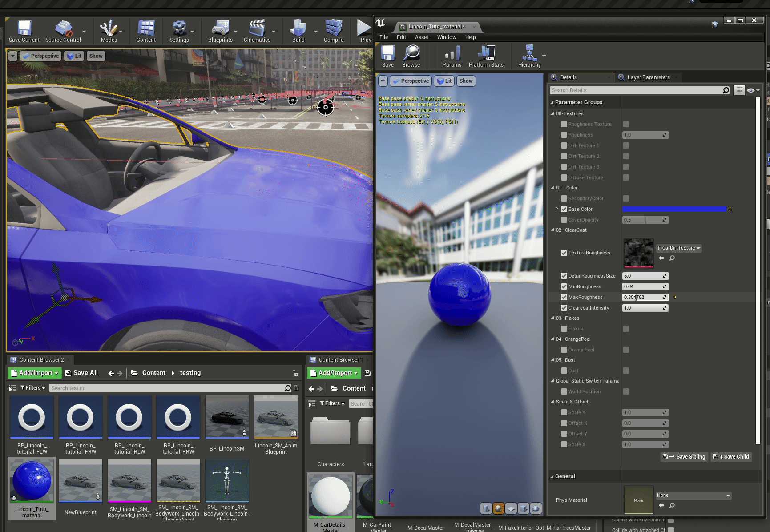This screenshot has height=532, width=770.
Task: Open Blueprints toolbar icon
Action: [220, 31]
